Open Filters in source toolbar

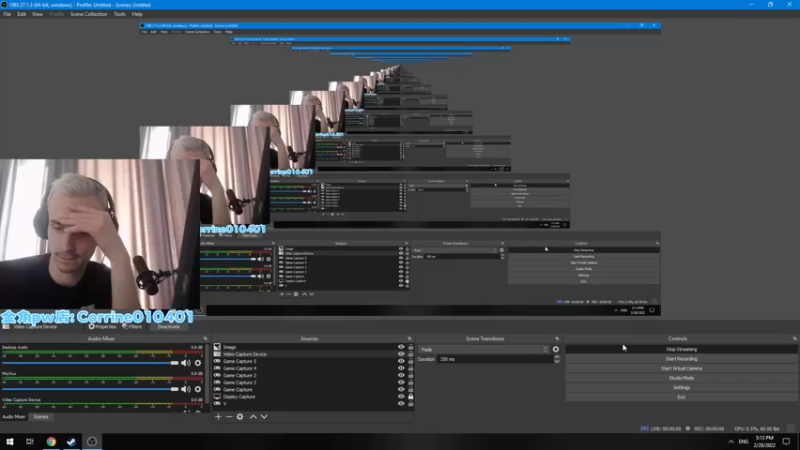click(132, 327)
